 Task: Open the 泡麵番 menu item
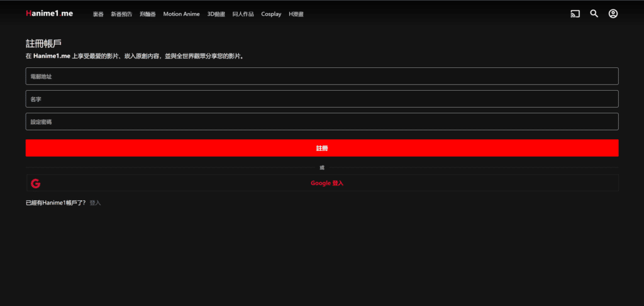(148, 14)
